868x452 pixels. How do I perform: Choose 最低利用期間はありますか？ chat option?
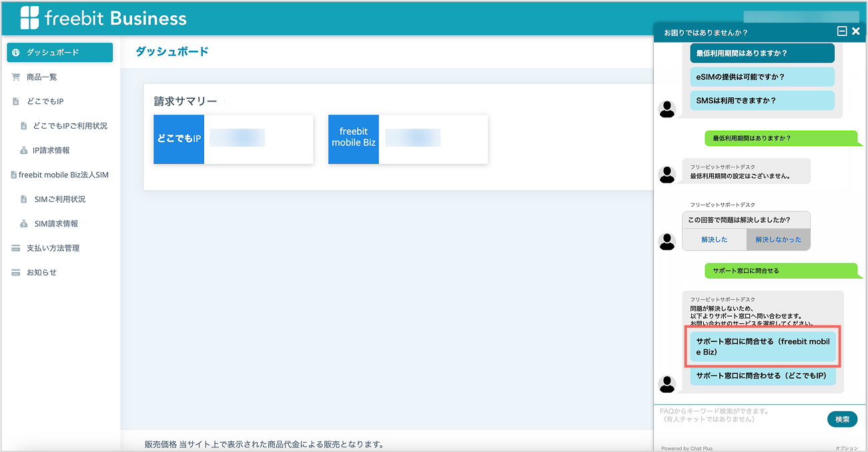tap(763, 53)
